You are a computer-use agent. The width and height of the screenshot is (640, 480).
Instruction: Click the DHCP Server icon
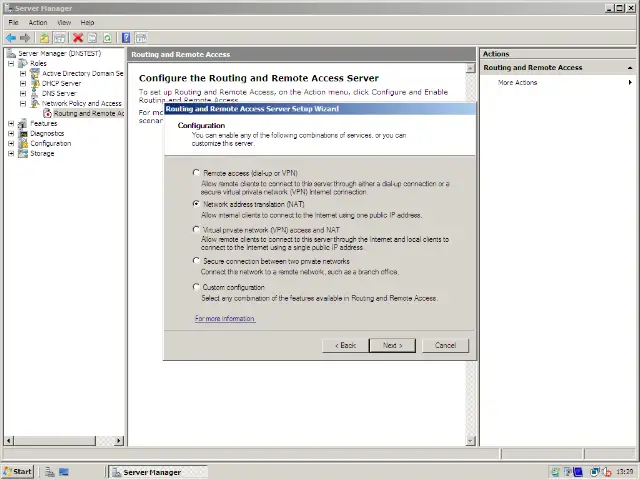[x=36, y=83]
